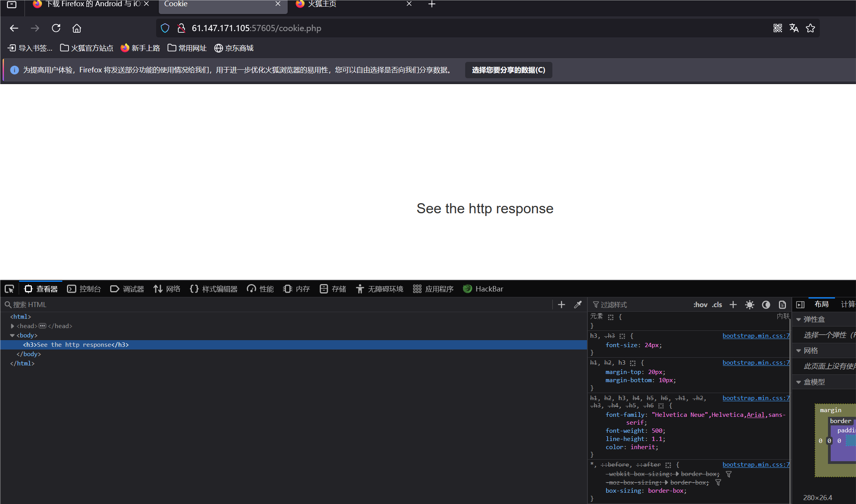Toggle the :hov pseudo-class panel
Image resolution: width=856 pixels, height=504 pixels.
tap(700, 304)
